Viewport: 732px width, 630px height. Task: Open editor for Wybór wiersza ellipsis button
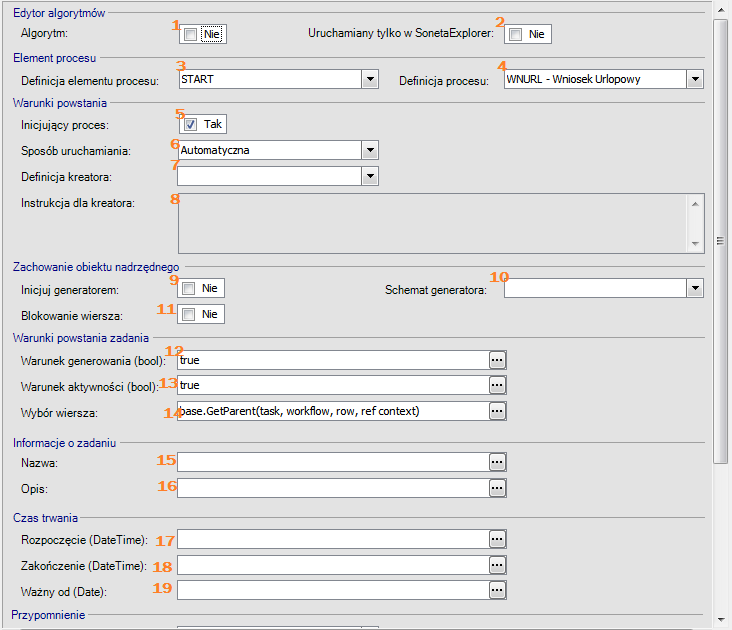click(x=497, y=412)
